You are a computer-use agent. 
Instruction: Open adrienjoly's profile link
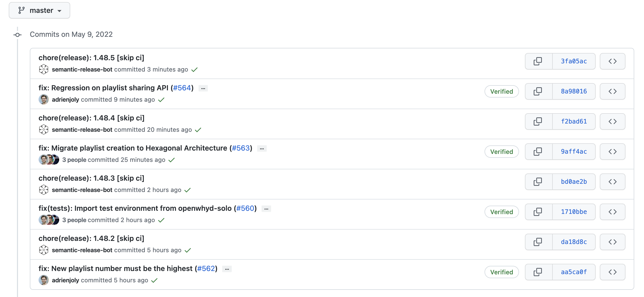click(65, 100)
